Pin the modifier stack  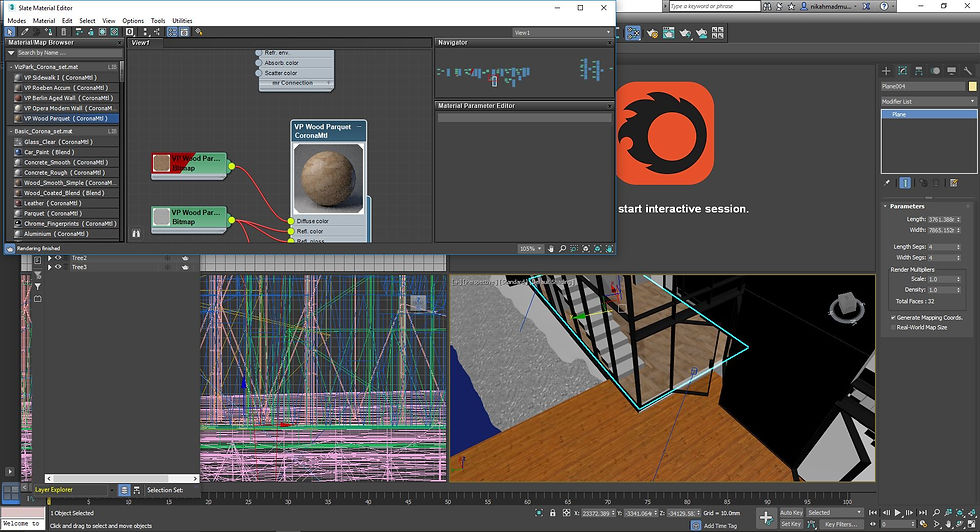887,183
